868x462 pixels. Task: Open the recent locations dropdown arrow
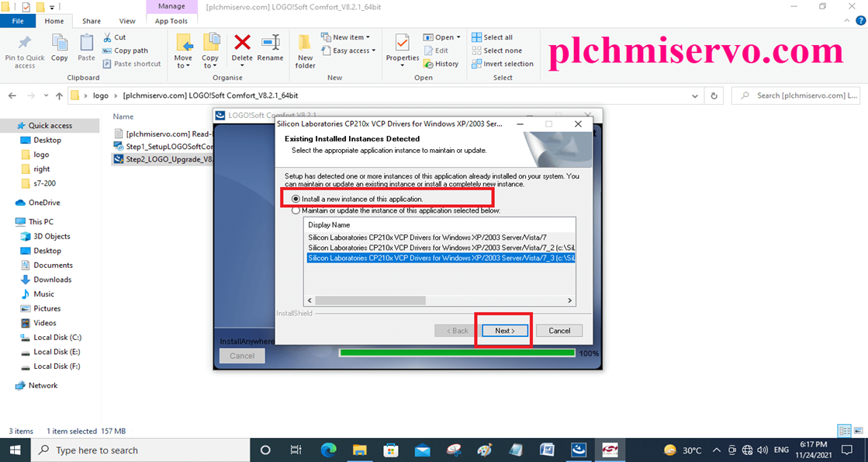46,96
